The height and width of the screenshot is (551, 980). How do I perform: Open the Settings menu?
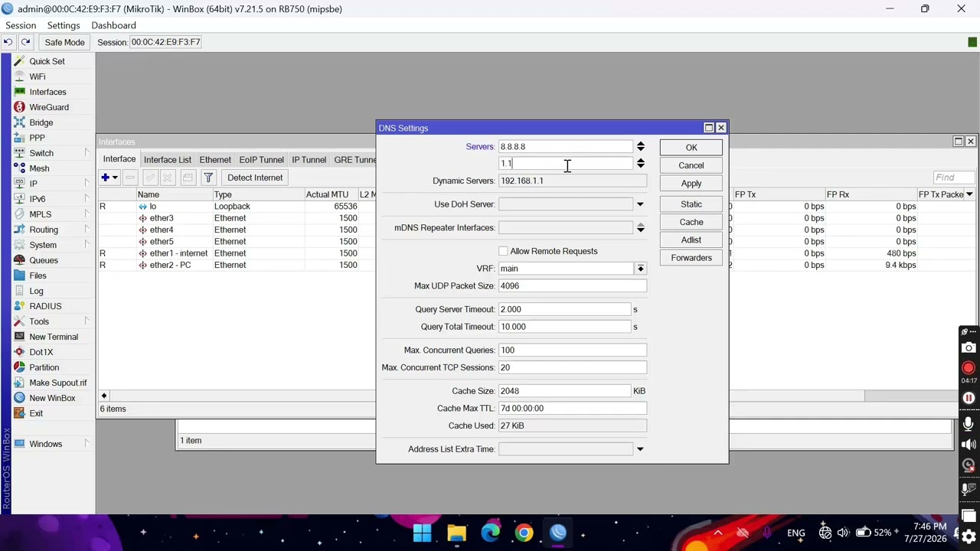[64, 25]
